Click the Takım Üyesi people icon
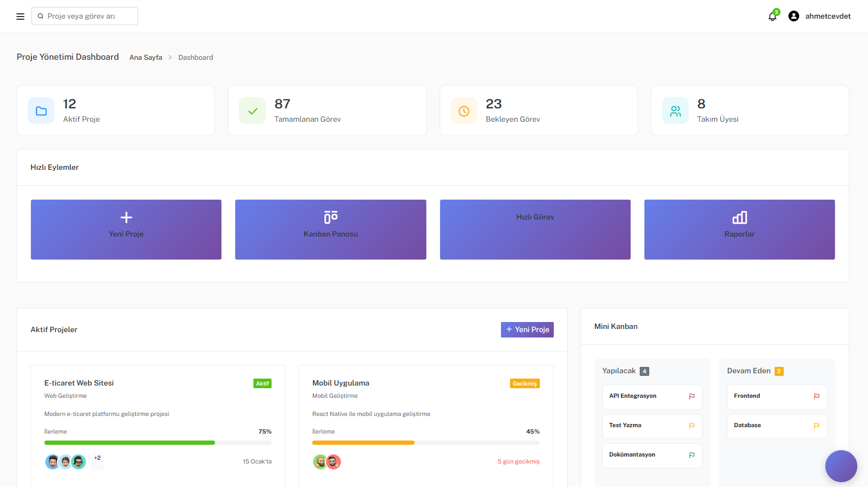The width and height of the screenshot is (868, 487). (x=675, y=111)
